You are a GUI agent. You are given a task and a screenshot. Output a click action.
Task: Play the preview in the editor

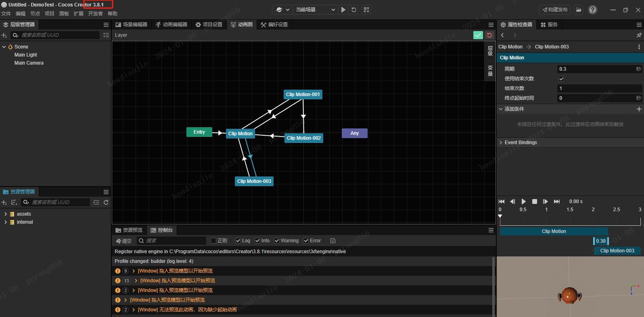click(343, 10)
